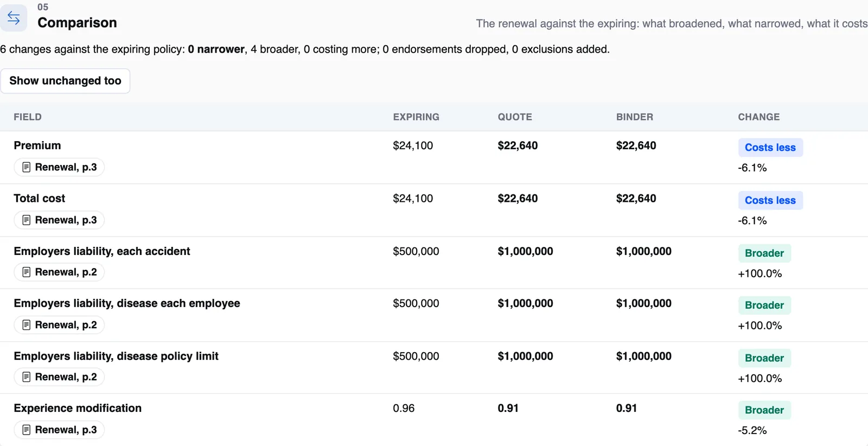Click the document icon in the each accident citation chip
The image size is (868, 446).
coord(26,272)
